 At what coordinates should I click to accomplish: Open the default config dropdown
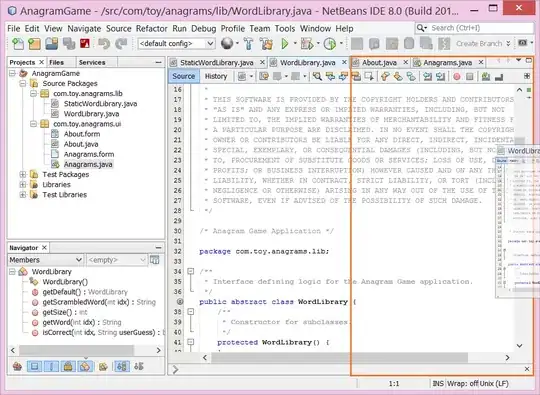(176, 44)
